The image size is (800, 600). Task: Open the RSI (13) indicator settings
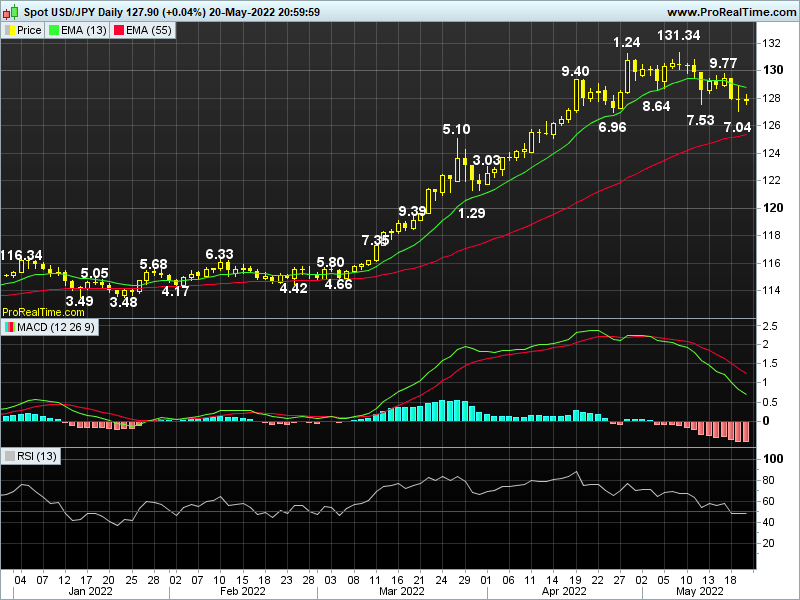[35, 455]
